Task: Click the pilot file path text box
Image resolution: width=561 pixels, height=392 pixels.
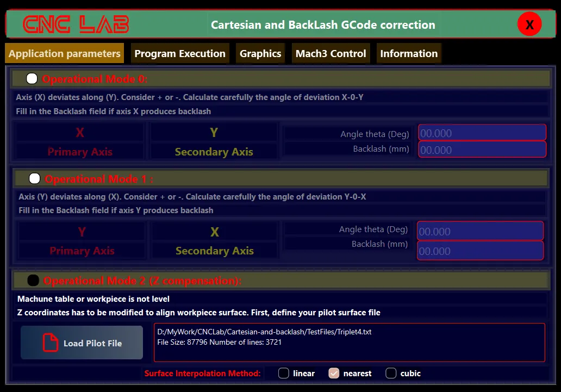Action: tap(349, 343)
